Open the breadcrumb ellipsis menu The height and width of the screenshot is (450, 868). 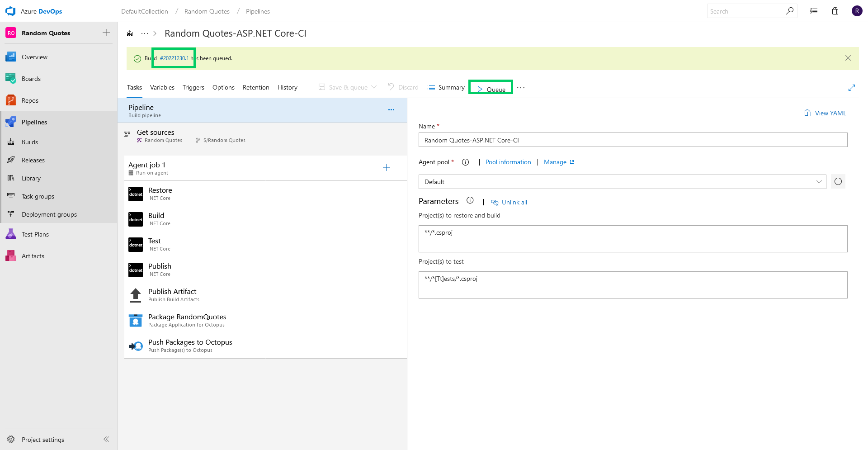click(x=145, y=33)
